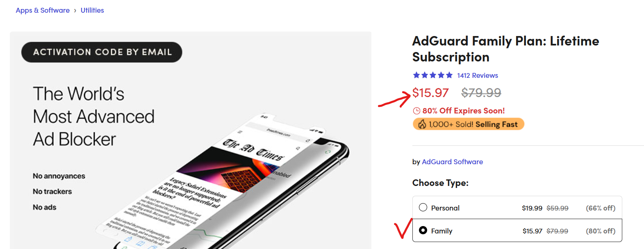Click the clock icon beside the expiration notice
The image size is (644, 249).
pyautogui.click(x=416, y=111)
